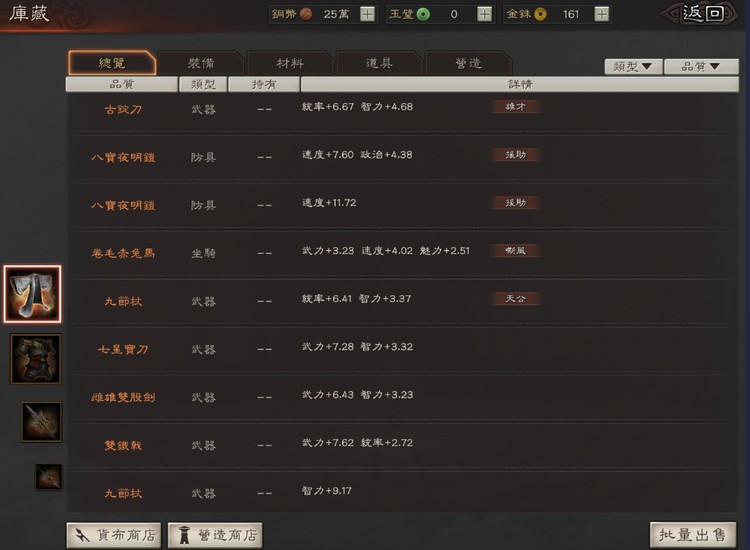Add gold with the plus button
750x550 pixels.
click(601, 14)
